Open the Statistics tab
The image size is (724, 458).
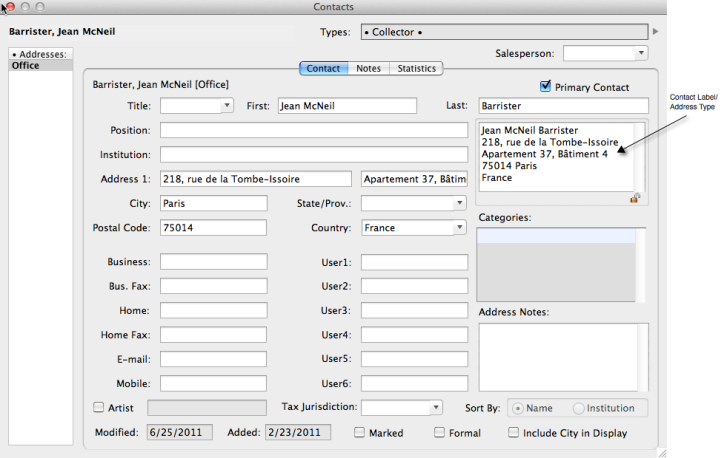coord(416,69)
